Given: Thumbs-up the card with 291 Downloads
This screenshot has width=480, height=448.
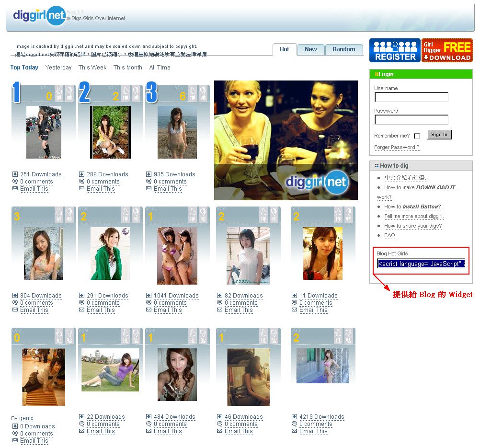Looking at the screenshot, I should (x=126, y=215).
